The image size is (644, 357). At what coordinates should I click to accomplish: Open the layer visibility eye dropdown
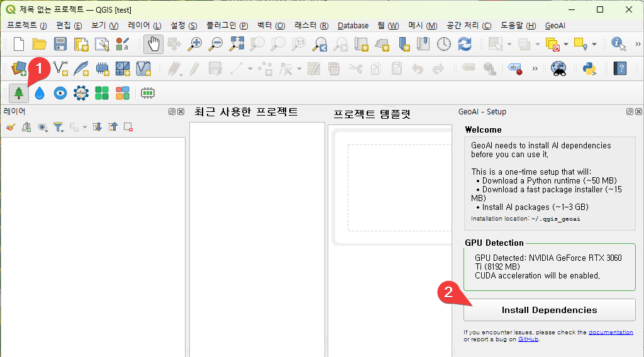point(43,127)
